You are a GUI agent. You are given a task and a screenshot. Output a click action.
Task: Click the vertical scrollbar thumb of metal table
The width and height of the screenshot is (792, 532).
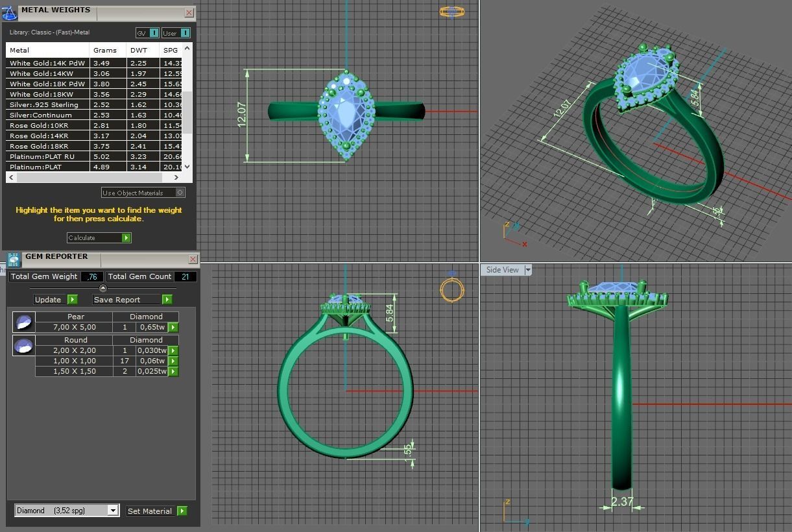[187, 112]
